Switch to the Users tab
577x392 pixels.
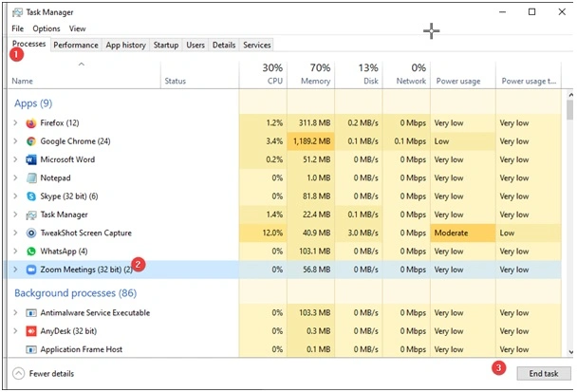tap(195, 45)
